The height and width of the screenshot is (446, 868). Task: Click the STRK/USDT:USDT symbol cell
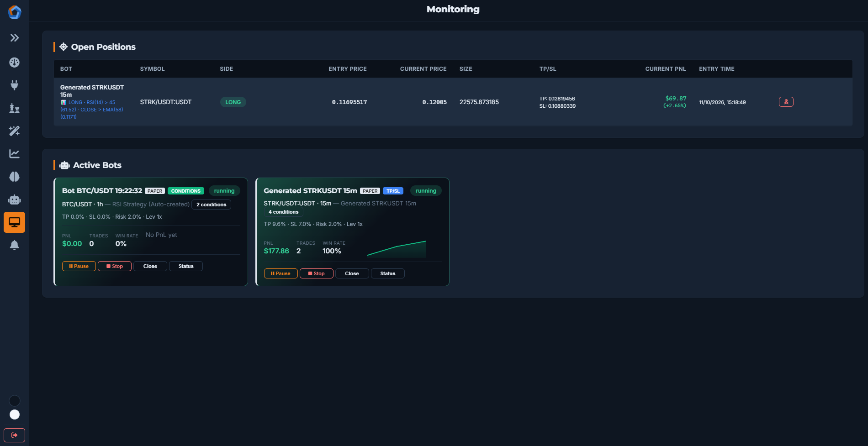coord(166,102)
